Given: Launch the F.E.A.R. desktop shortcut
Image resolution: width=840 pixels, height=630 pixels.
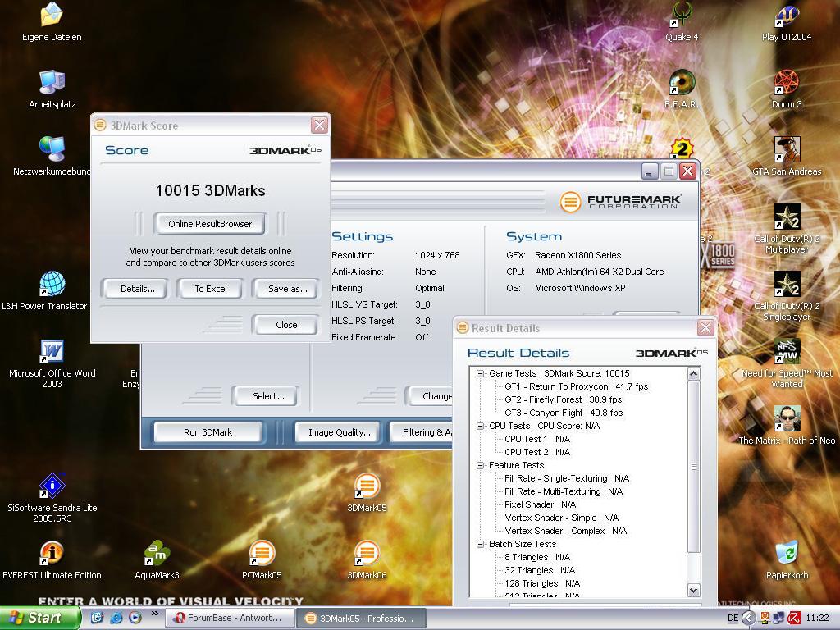Looking at the screenshot, I should pyautogui.click(x=682, y=89).
